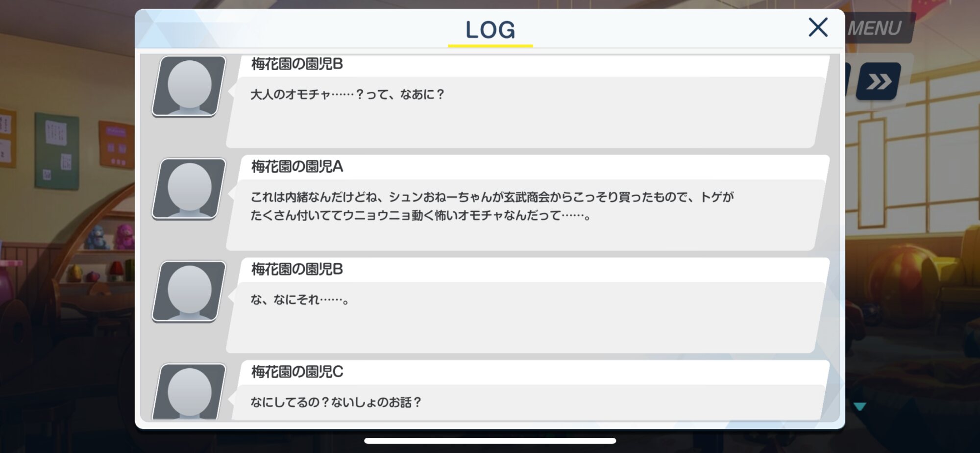Select the 'な、なにそれ……。' log message
The width and height of the screenshot is (980, 453).
click(300, 300)
